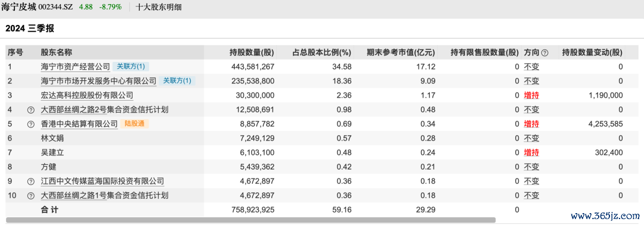Sort by 持股数量(股) column header

[x=252, y=52]
